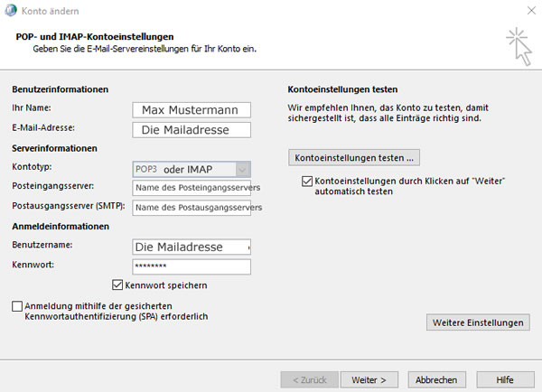Click the Ihr Name label
Viewport: 542px width, 392px height.
tap(32, 107)
